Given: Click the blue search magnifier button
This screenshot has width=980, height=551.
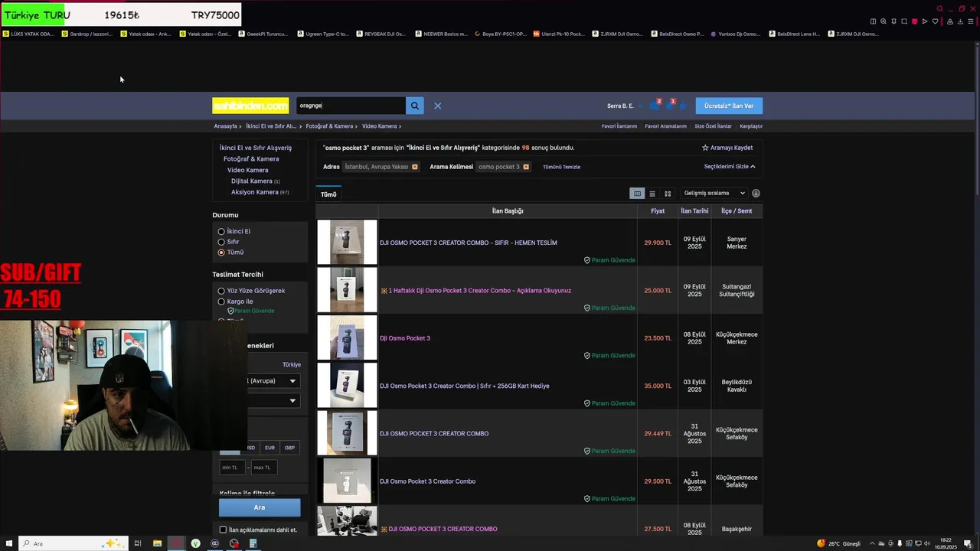Looking at the screenshot, I should [x=414, y=106].
